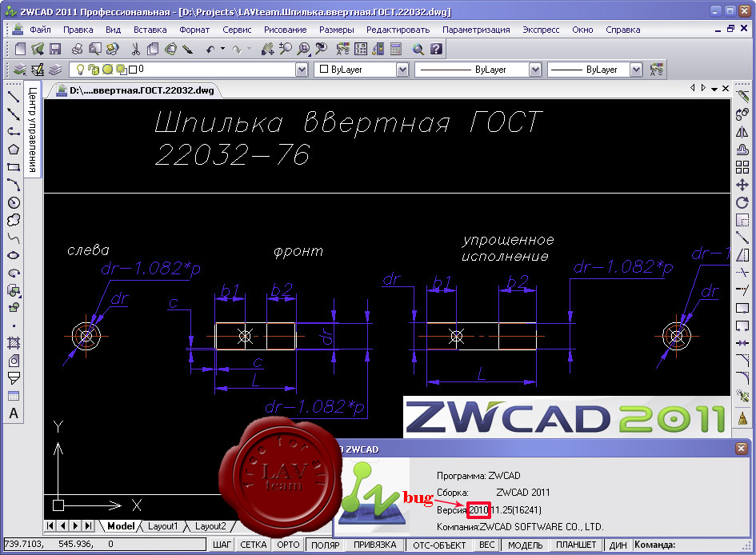
Task: Expand the Undo history dropdown arrow
Action: (222, 49)
